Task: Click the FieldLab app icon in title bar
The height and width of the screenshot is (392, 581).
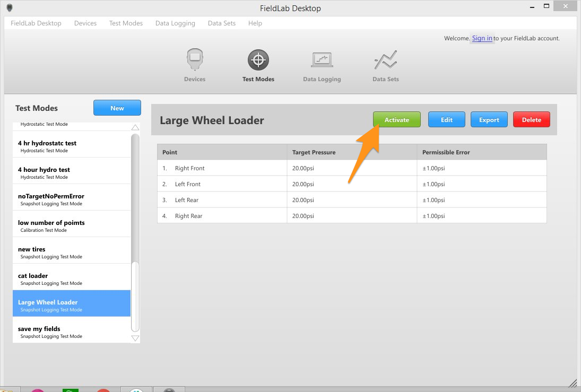Action: coord(10,8)
